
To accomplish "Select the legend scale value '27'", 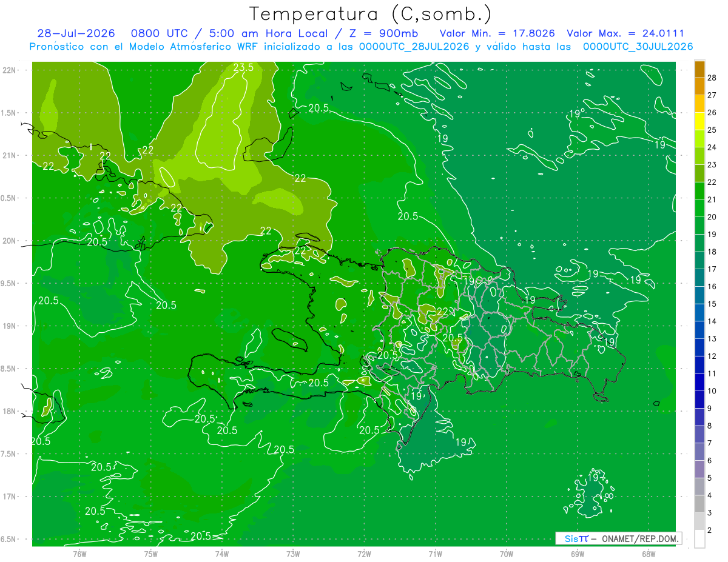I will coord(712,95).
